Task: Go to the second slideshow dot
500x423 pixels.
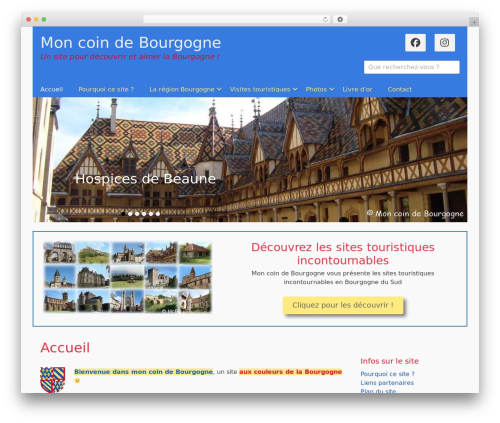Action: pyautogui.click(x=130, y=214)
